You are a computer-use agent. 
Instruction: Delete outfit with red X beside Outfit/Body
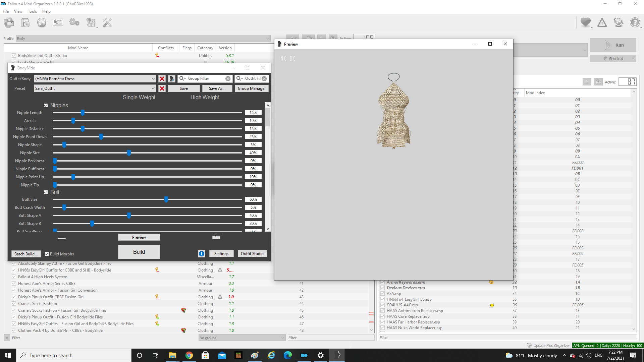(162, 79)
